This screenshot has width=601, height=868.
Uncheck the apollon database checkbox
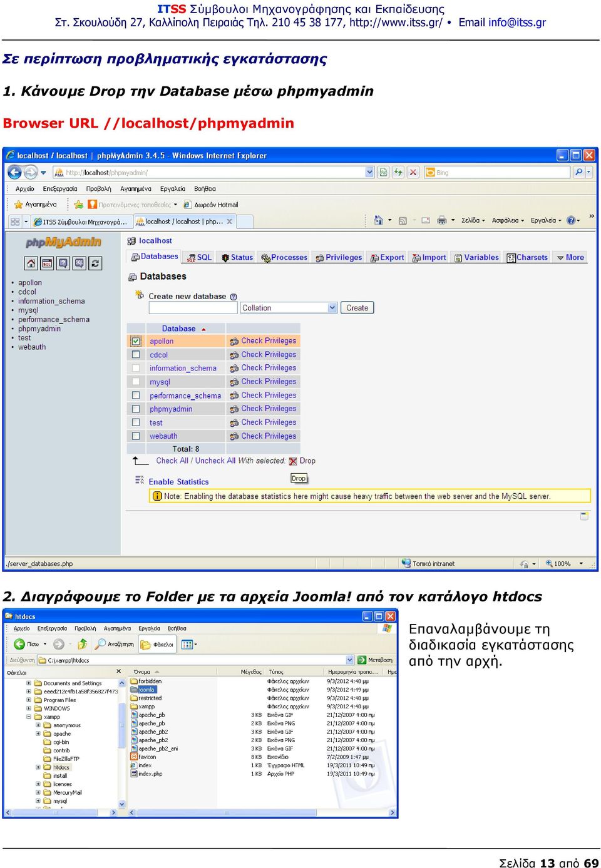[x=136, y=341]
